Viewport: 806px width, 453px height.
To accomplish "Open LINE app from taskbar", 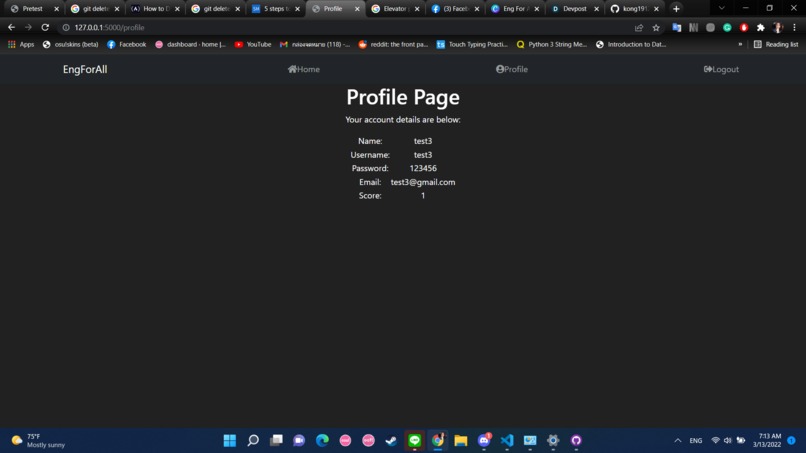I will tap(415, 441).
